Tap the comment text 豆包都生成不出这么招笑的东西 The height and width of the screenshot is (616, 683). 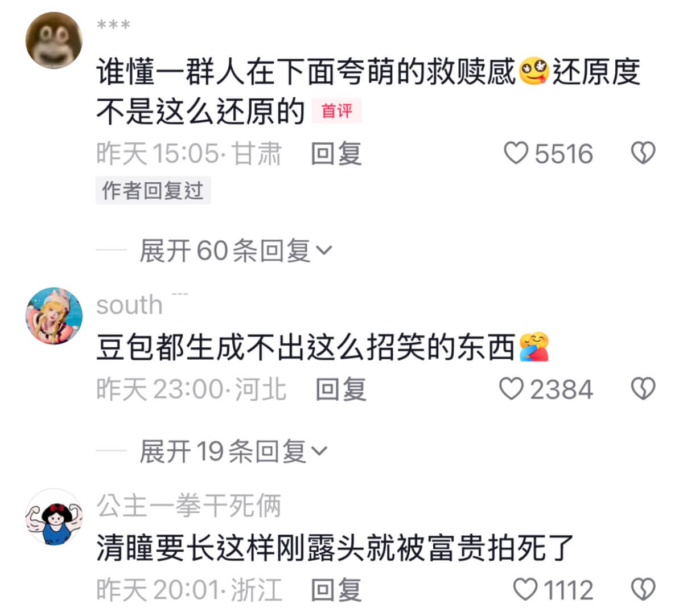click(306, 348)
